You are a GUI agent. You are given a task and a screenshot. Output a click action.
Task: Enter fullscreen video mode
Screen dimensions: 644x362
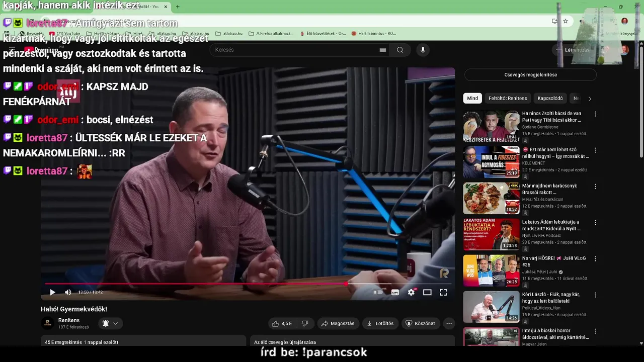click(x=443, y=292)
